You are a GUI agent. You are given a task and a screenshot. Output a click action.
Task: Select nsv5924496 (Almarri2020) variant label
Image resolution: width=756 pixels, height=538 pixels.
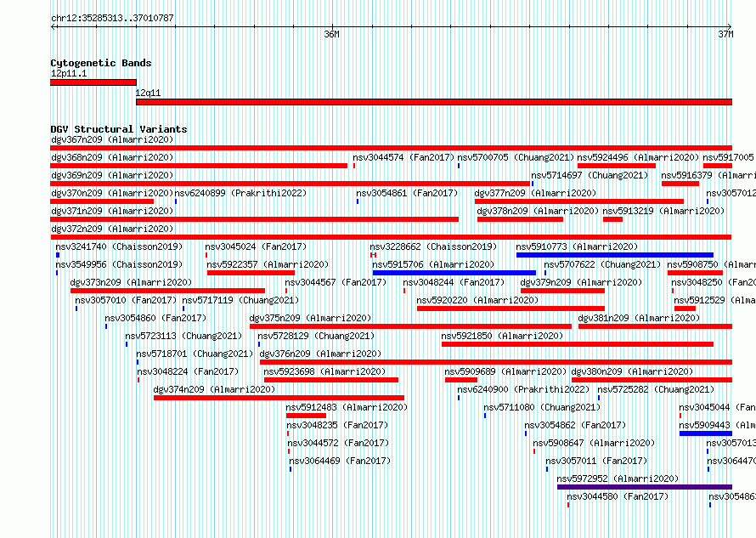(x=638, y=157)
